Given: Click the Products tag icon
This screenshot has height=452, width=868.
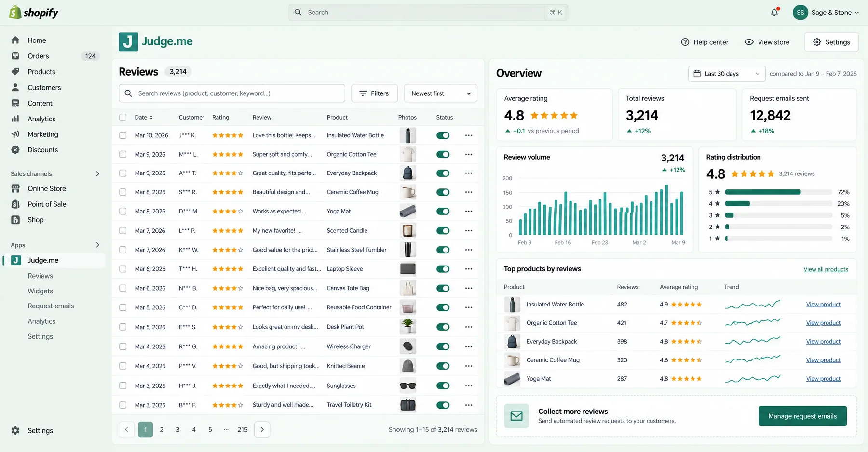Looking at the screenshot, I should 15,72.
